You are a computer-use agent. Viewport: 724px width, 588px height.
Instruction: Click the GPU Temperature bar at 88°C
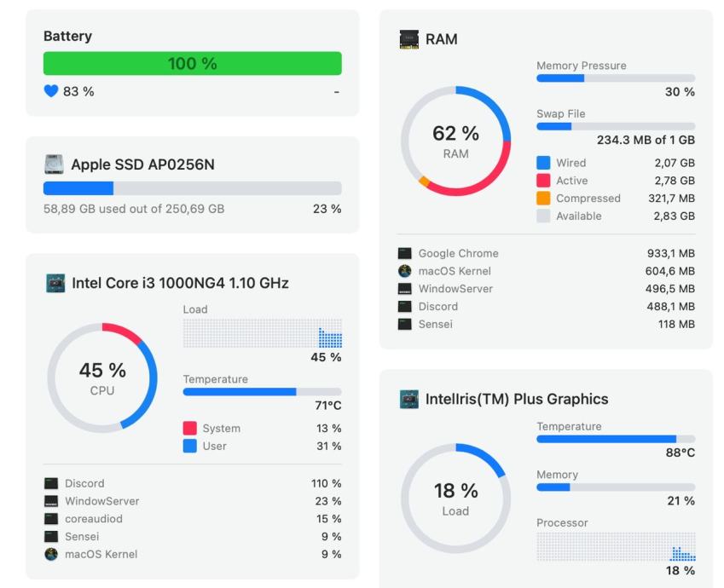[616, 439]
